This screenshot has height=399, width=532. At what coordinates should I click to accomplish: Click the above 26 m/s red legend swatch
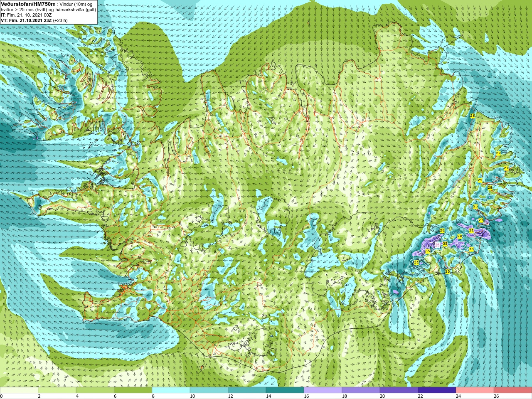(x=513, y=390)
